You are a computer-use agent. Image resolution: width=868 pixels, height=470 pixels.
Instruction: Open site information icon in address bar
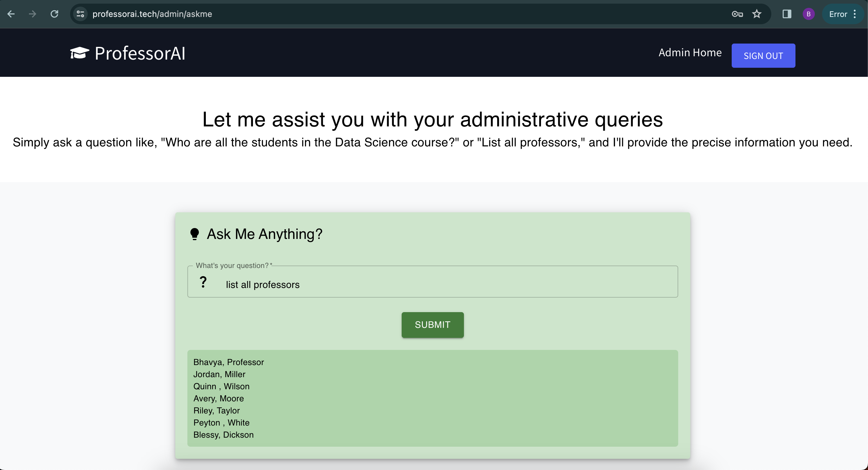(80, 14)
